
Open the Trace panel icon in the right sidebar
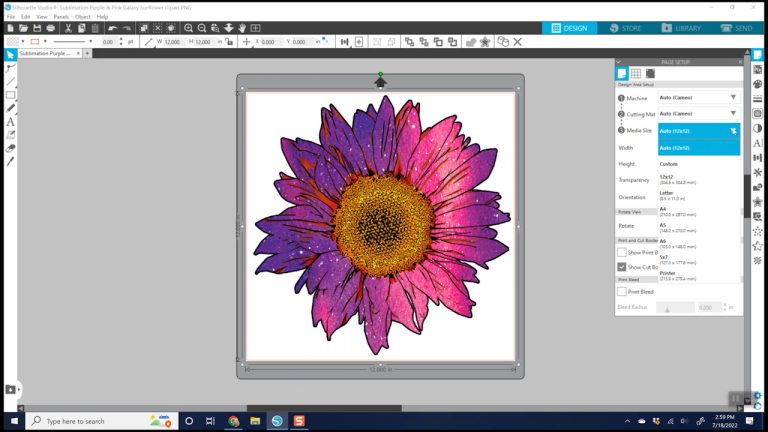coord(758,114)
